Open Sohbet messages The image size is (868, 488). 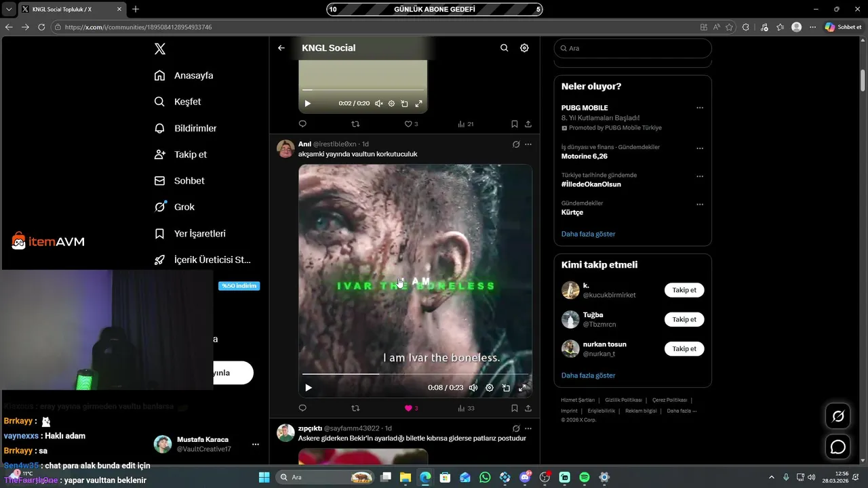[180, 181]
